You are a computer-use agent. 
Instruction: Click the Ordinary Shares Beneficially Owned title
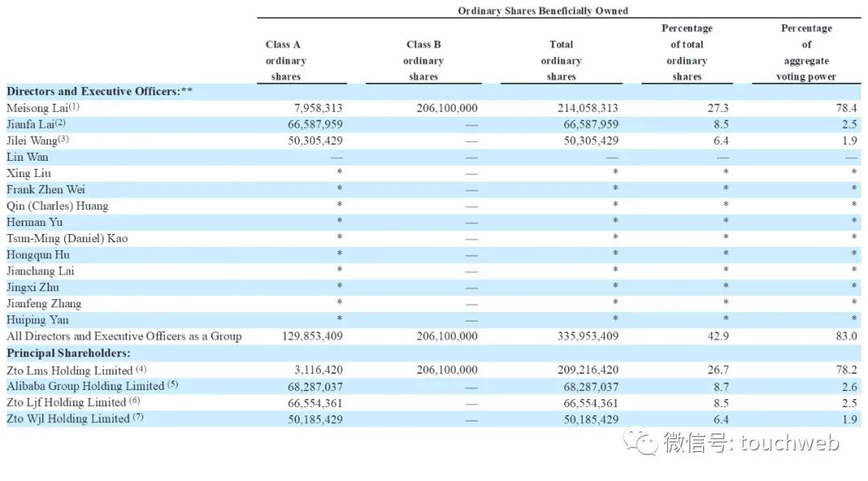[x=542, y=10]
